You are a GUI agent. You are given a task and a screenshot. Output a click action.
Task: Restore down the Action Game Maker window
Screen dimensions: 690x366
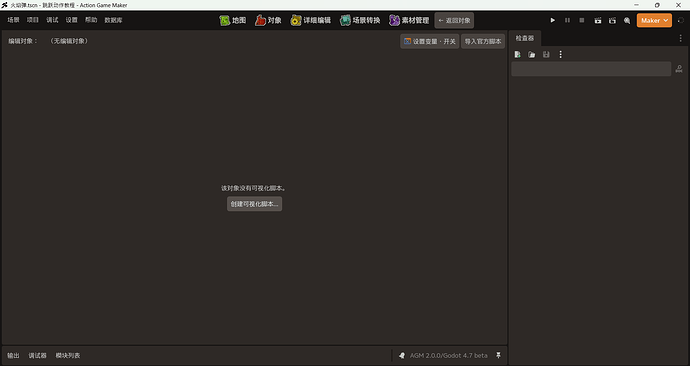(x=657, y=5)
